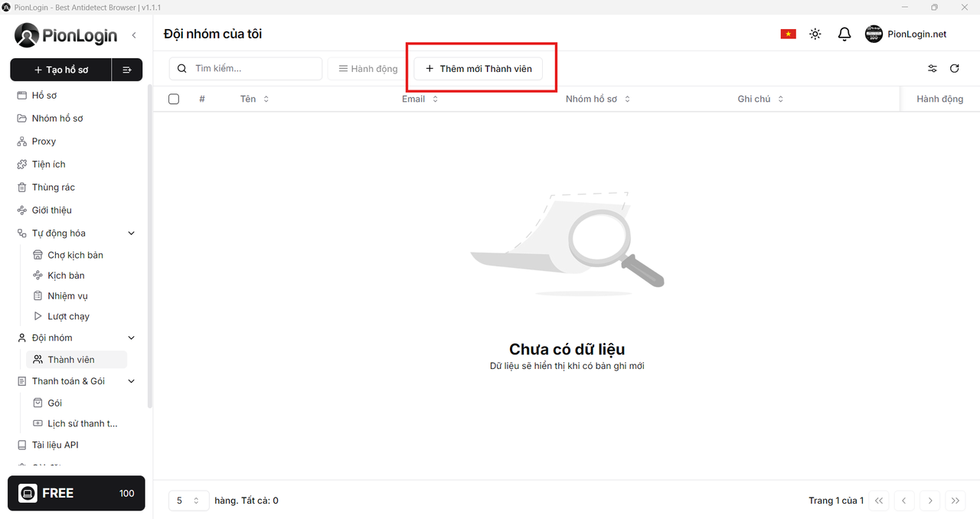Collapse the Tự động hóa section

click(x=131, y=233)
